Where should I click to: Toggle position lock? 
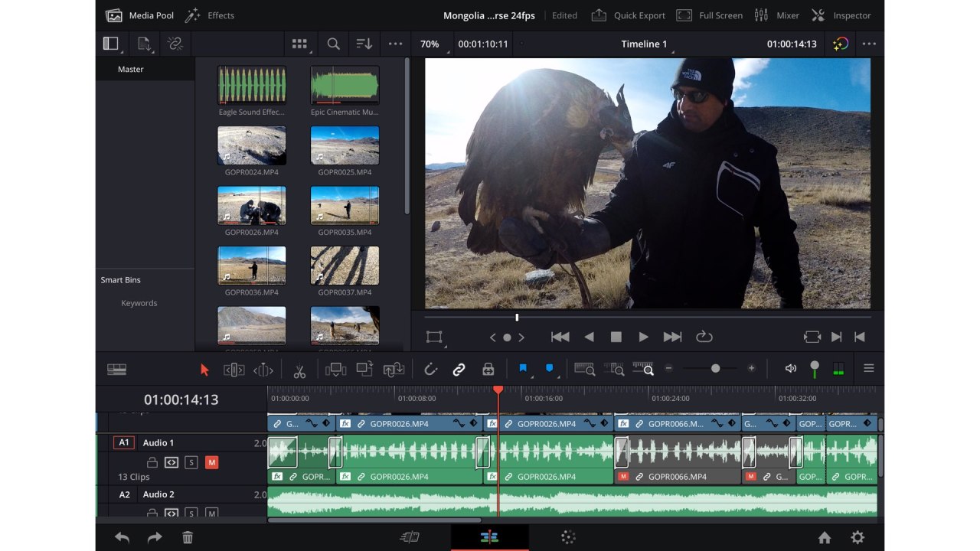(x=488, y=370)
